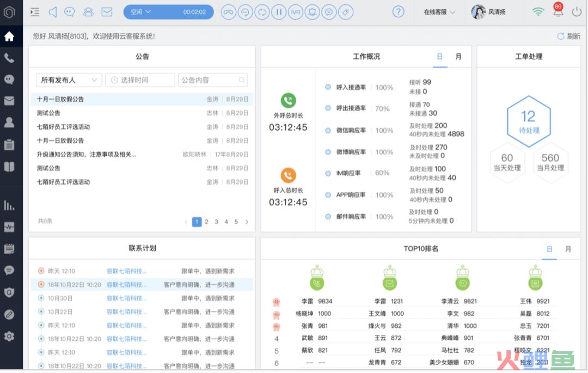
Task: Collapse the sidebar with menu icon
Action: click(35, 12)
